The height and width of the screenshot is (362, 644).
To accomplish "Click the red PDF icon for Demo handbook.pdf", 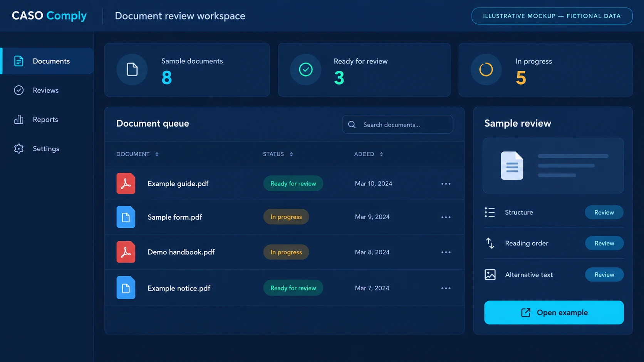I will [126, 252].
